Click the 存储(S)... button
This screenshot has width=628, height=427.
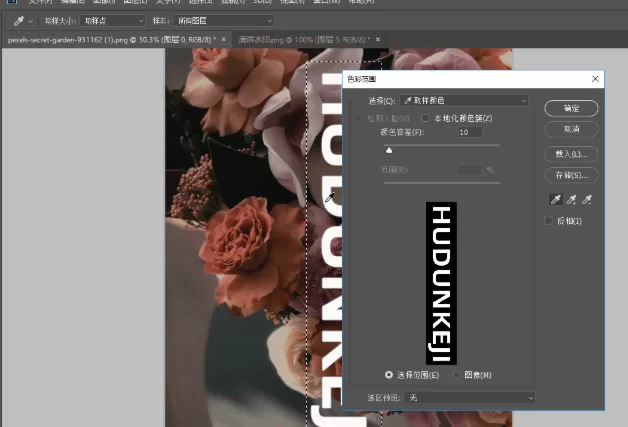571,175
